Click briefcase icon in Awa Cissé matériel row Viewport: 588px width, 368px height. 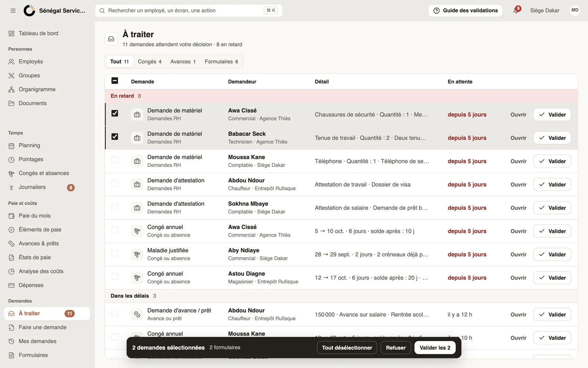(137, 115)
